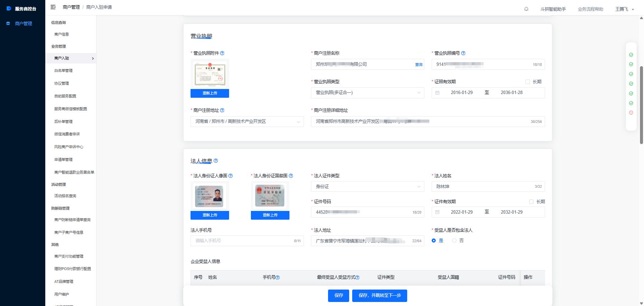The image size is (644, 306).
Task: Check the 长期 box for 证照有效期
Action: tap(528, 82)
